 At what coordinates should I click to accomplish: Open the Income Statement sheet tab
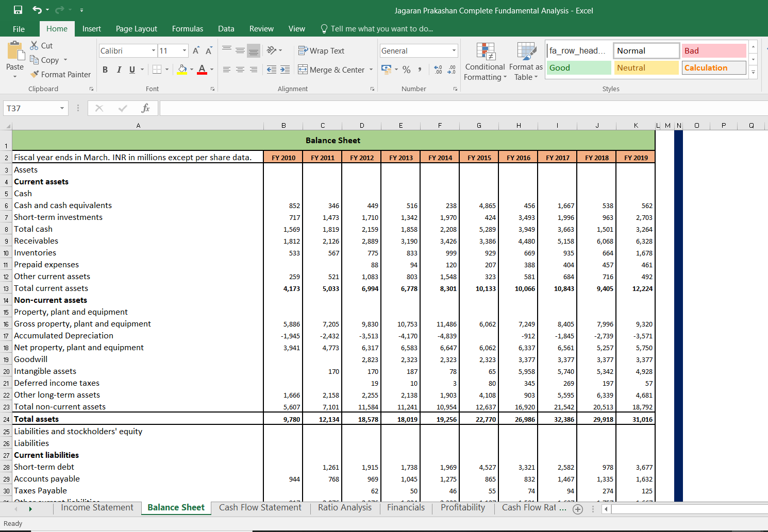(97, 508)
